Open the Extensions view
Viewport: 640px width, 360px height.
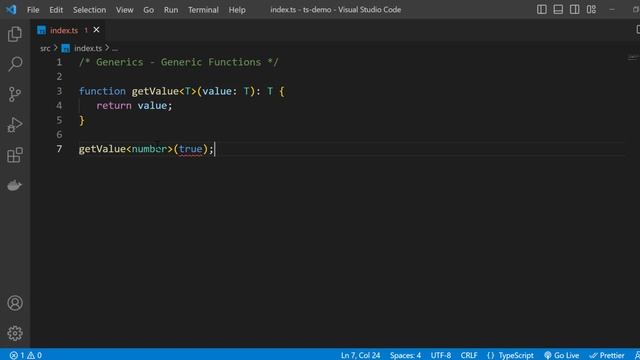point(15,155)
